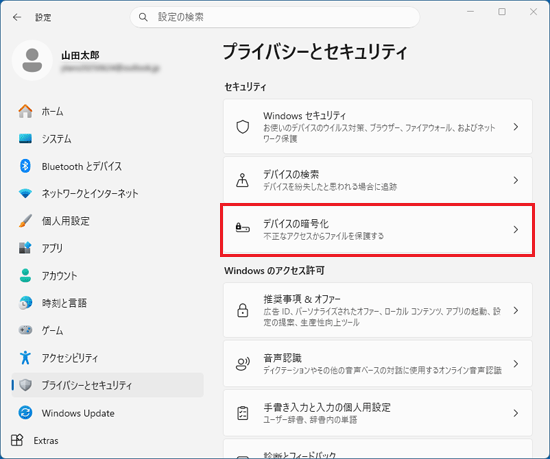Click the Windows セキュリティ shield icon
The width and height of the screenshot is (550, 459).
pyautogui.click(x=242, y=127)
